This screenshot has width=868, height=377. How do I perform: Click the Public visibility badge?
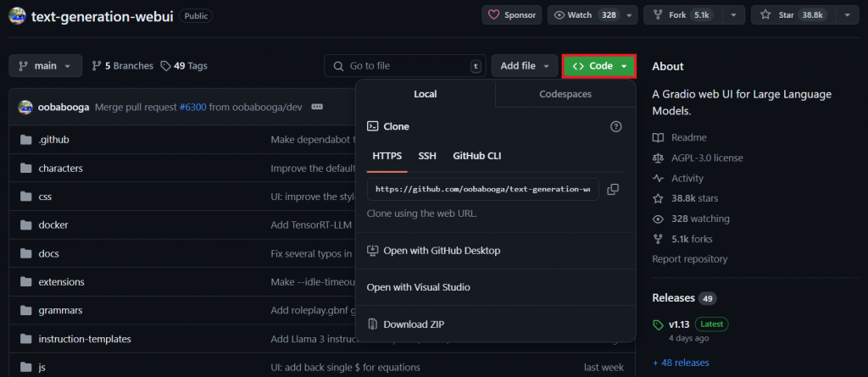pos(196,15)
